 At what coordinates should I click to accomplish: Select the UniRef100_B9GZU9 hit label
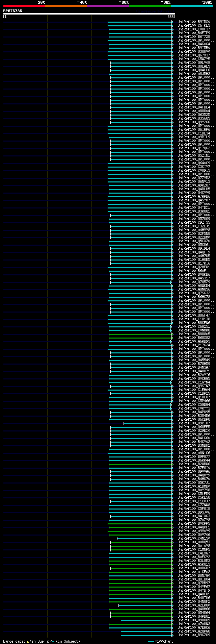tap(194, 635)
